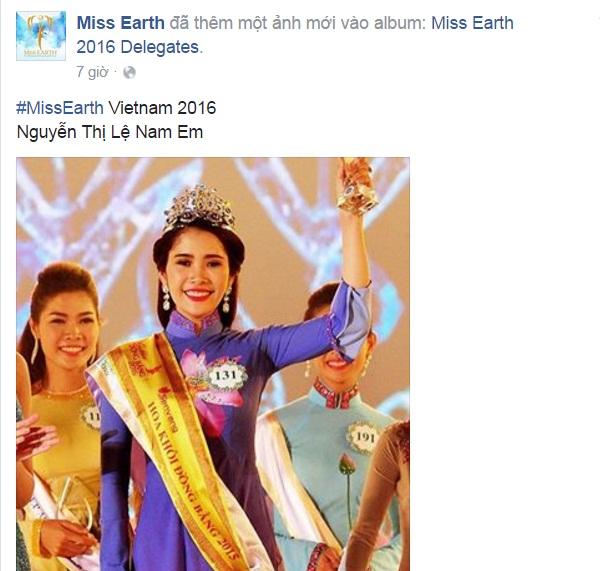Open the #MissEarth hashtag

[60, 108]
